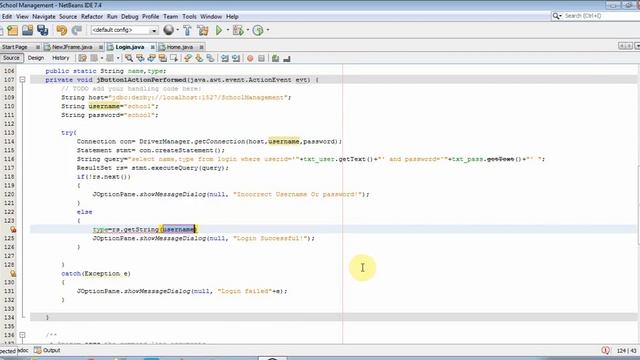The image size is (640, 360).
Task: Click the Debug Project icon
Action: [x=238, y=30]
